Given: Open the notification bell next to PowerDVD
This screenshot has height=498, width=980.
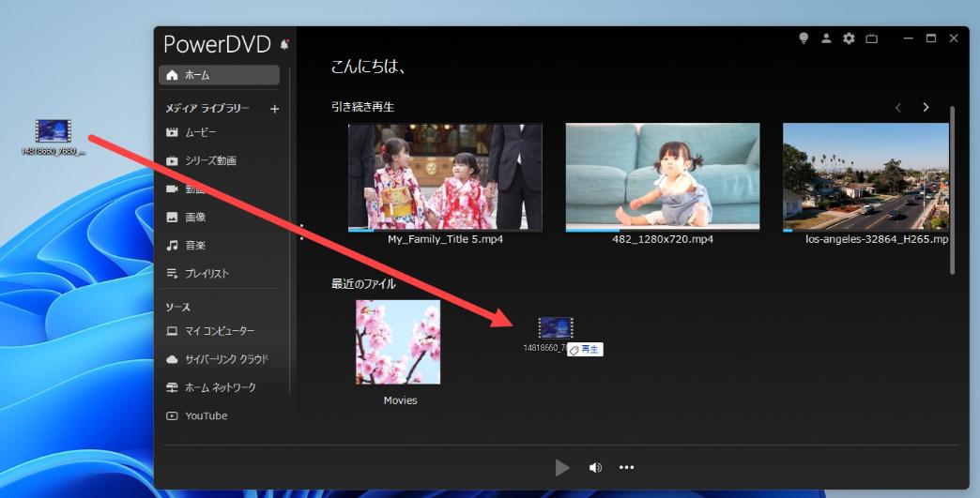Looking at the screenshot, I should pos(284,44).
